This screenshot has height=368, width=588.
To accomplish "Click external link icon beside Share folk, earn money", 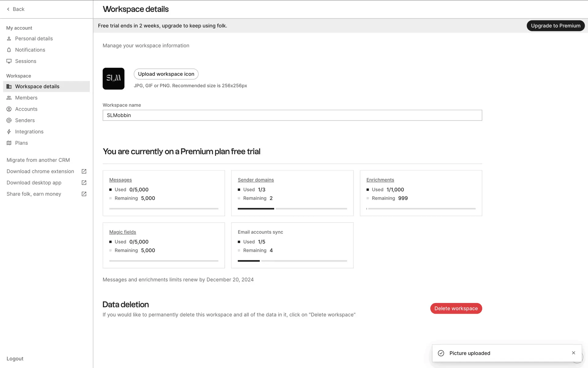I will (x=84, y=194).
